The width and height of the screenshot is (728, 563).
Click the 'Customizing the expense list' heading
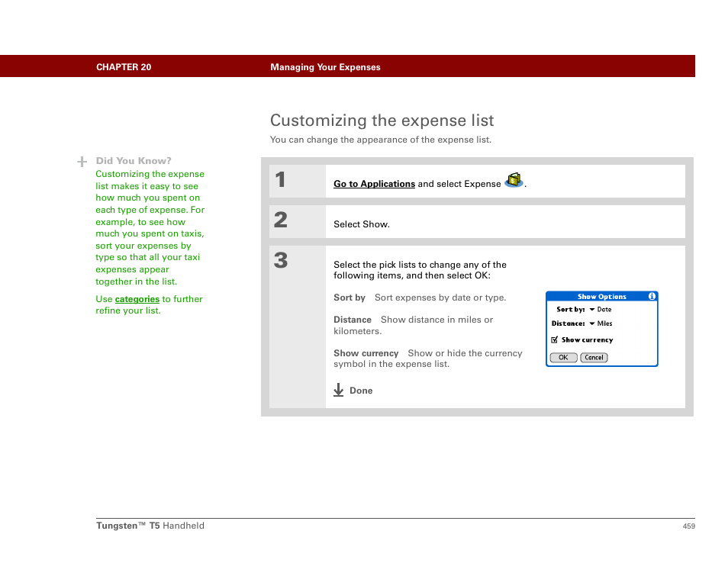(382, 121)
